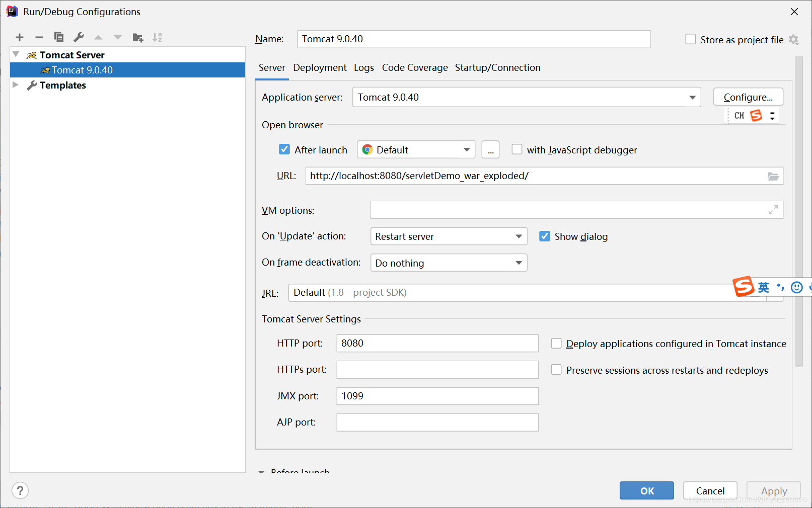Switch to Deployment tab
The height and width of the screenshot is (508, 812).
pyautogui.click(x=320, y=68)
